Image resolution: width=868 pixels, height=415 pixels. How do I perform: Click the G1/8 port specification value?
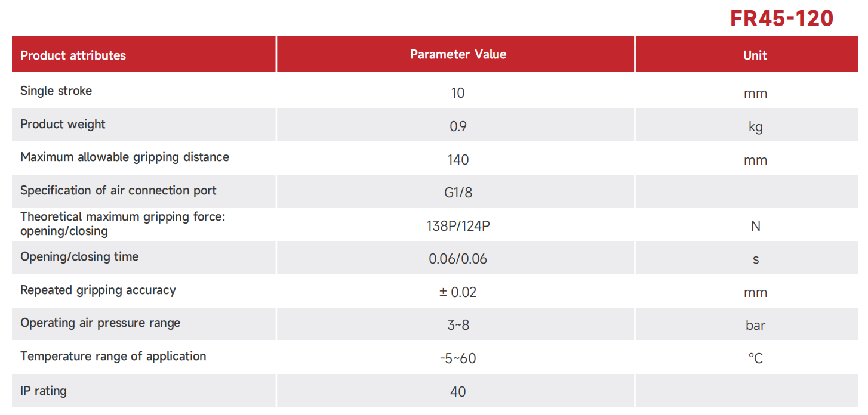coord(458,193)
